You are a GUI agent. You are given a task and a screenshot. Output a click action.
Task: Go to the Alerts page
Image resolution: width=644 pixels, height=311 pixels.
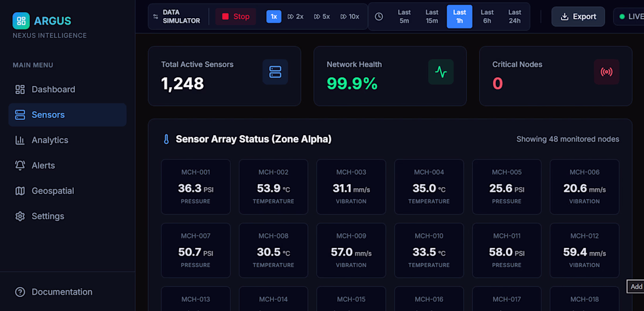67,166
